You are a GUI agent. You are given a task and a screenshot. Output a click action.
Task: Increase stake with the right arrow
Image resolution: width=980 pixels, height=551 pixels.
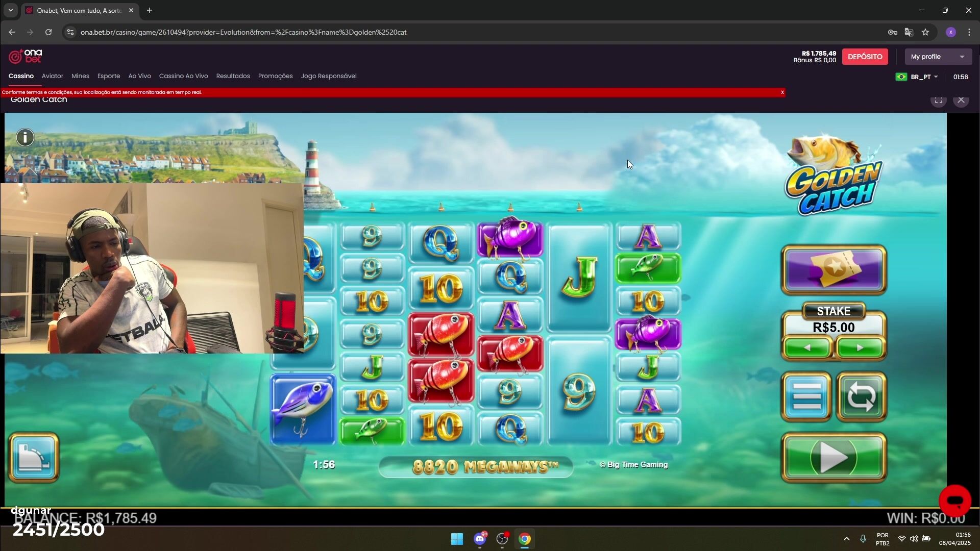[x=860, y=348]
